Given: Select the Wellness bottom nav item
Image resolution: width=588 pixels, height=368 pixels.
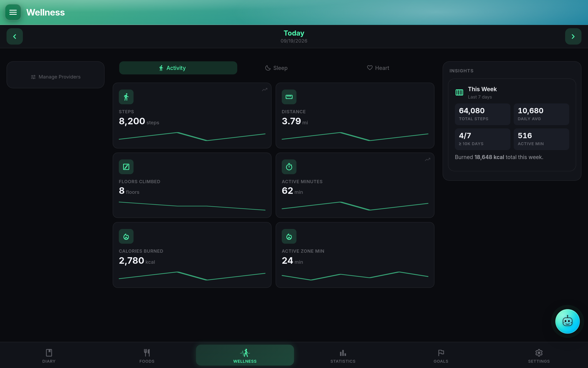Looking at the screenshot, I should (x=245, y=355).
